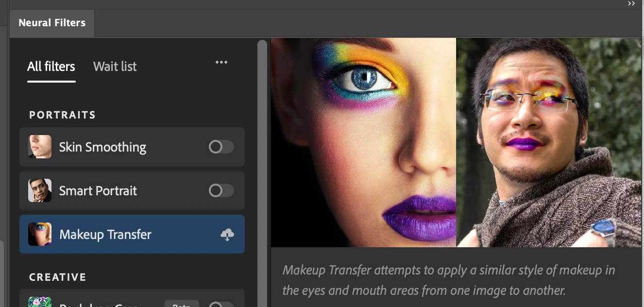Click the Smart Portrait face thumbnail icon
Image resolution: width=644 pixels, height=307 pixels.
point(40,190)
